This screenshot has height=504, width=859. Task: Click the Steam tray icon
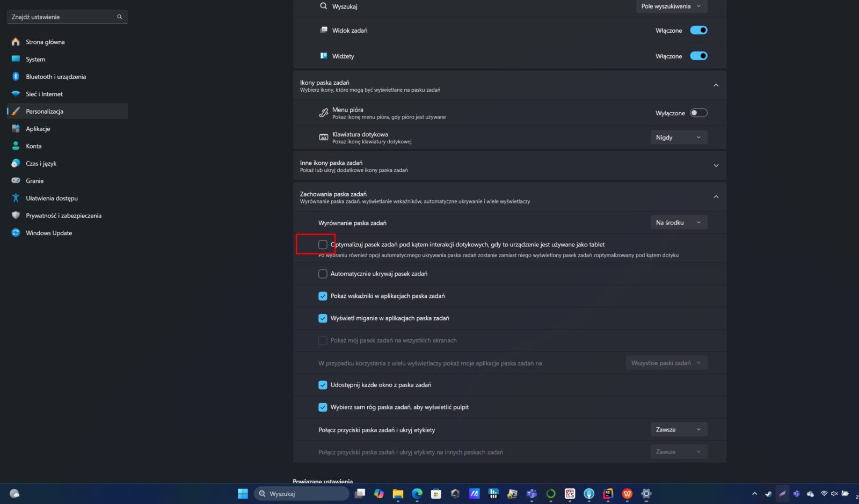[x=768, y=494]
